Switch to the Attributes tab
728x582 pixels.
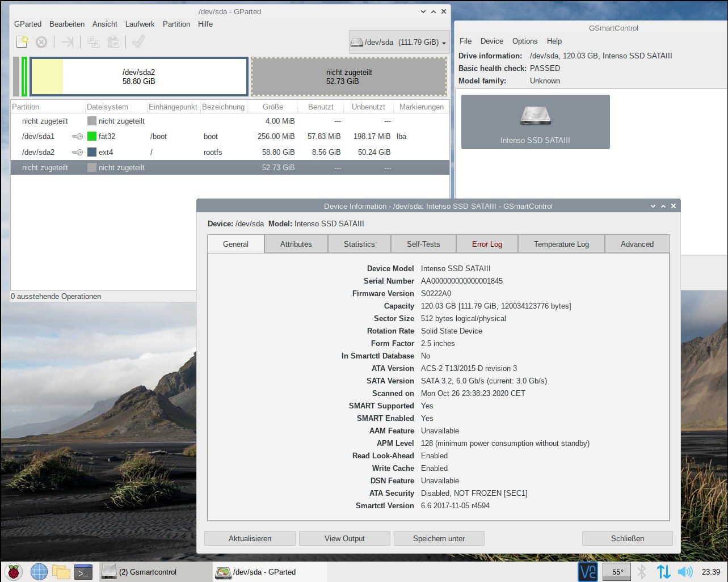pos(296,244)
